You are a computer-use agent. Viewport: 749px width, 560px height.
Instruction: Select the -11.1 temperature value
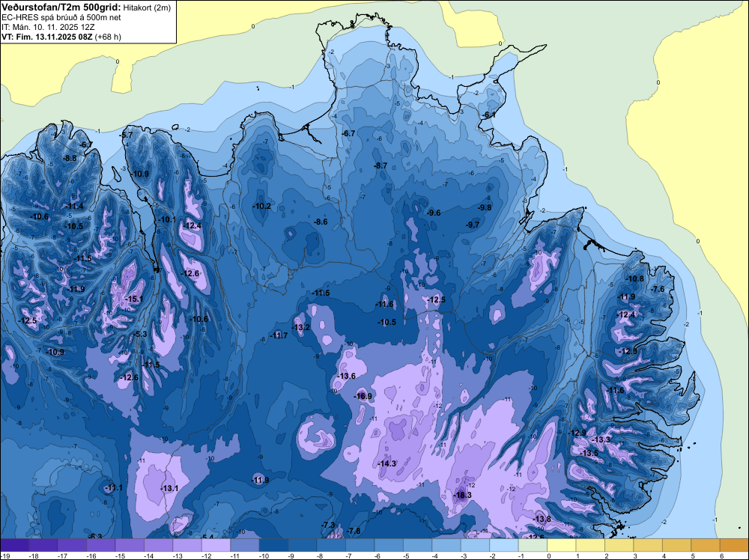click(x=113, y=487)
